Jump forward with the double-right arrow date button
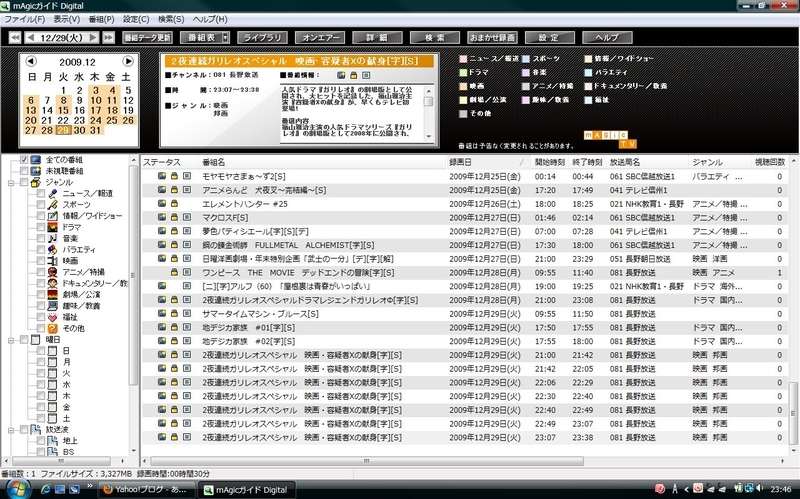Viewport: 800px width, 499px height. coord(108,37)
